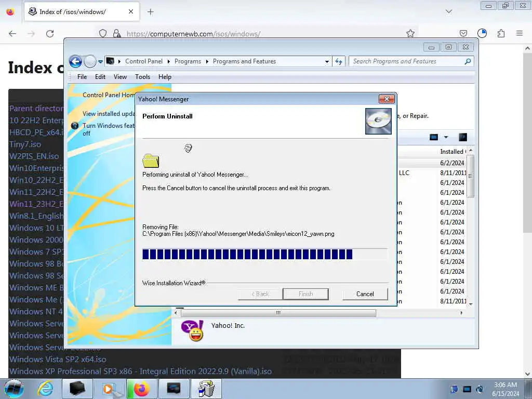
Task: Open Windows Vista SP2 x64.iso link
Action: click(x=58, y=360)
